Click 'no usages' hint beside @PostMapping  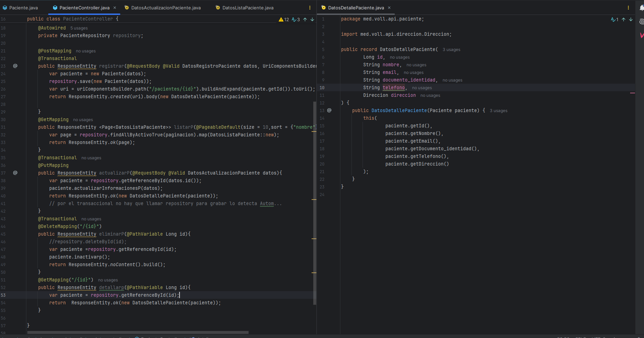click(x=86, y=51)
